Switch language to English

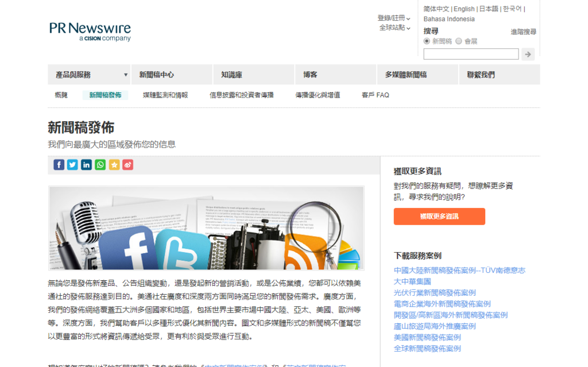[464, 9]
